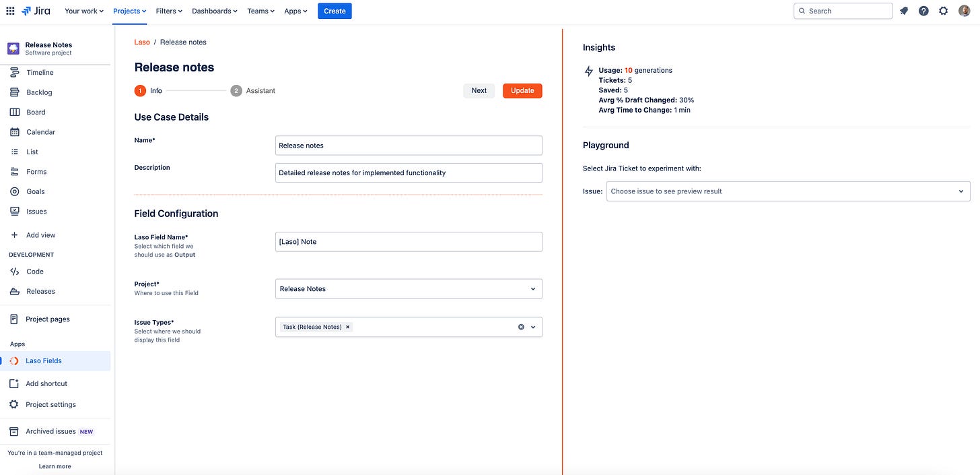Click the Calendar icon in sidebar

pos(14,132)
